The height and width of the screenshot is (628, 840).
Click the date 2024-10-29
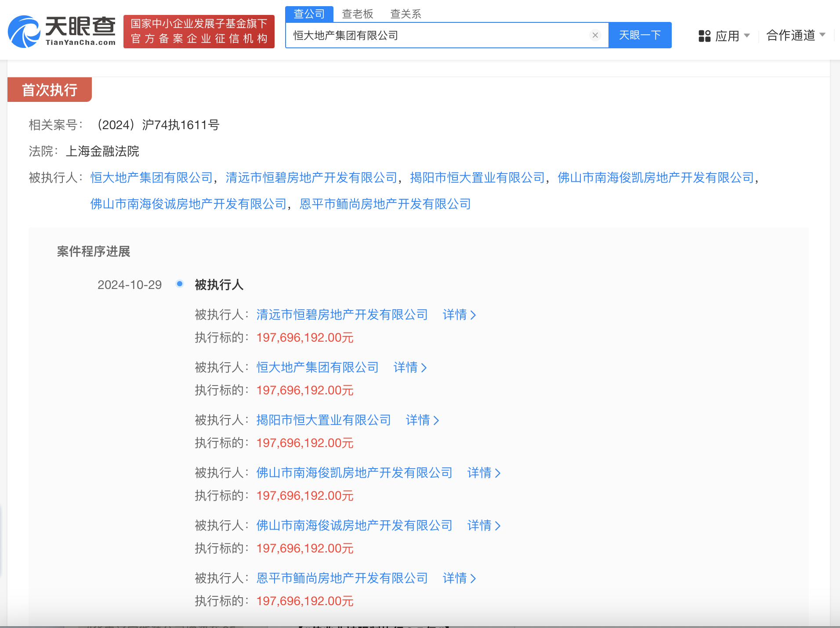click(x=130, y=285)
